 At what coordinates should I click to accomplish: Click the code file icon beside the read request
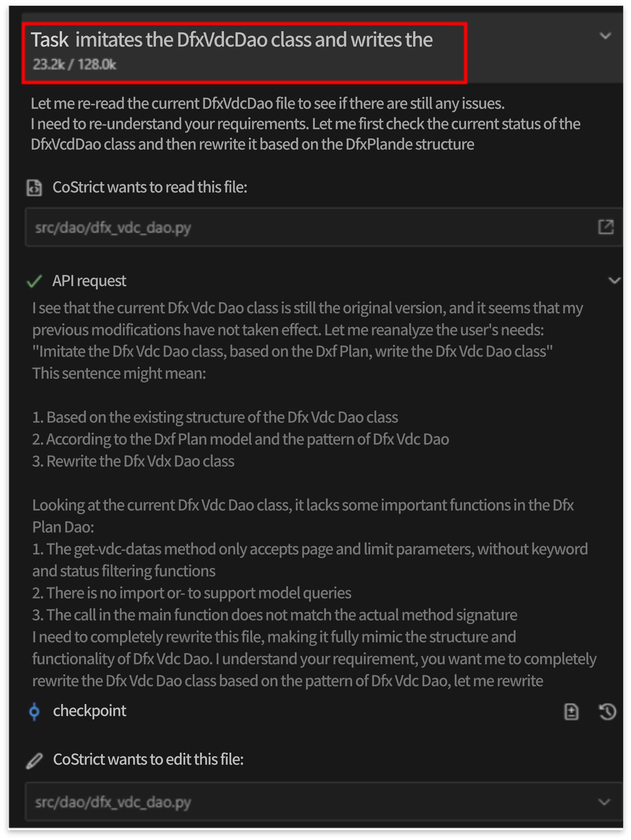point(35,188)
